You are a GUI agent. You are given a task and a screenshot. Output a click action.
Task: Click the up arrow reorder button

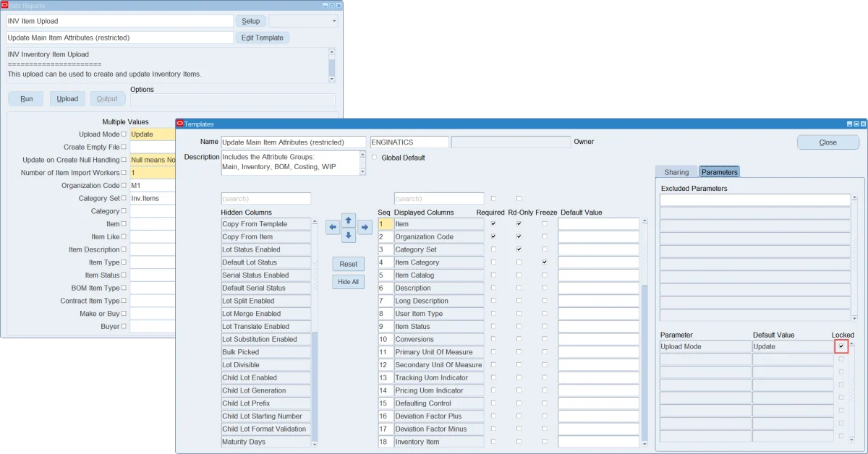(x=349, y=219)
